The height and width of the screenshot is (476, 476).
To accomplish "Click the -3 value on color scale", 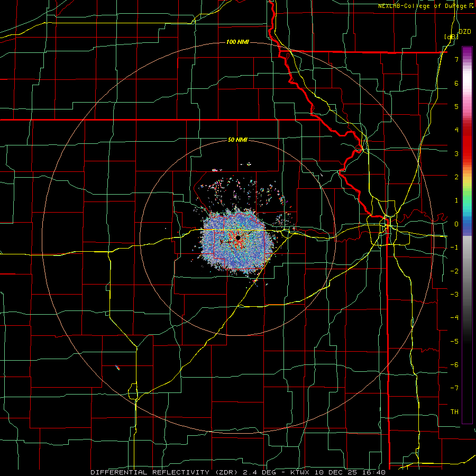I will (x=454, y=295).
